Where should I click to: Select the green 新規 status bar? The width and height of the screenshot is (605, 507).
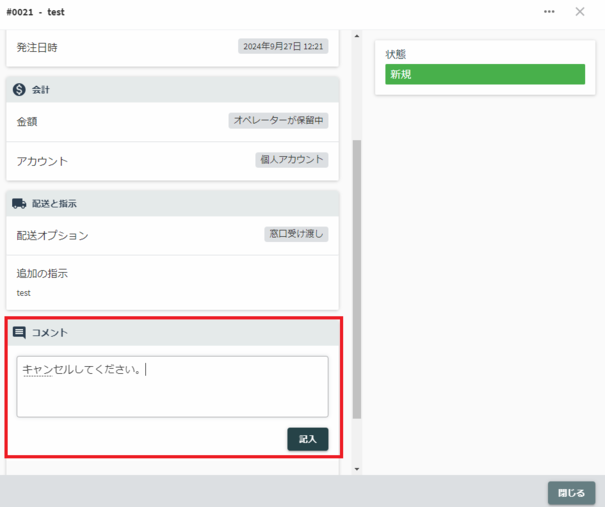(484, 75)
